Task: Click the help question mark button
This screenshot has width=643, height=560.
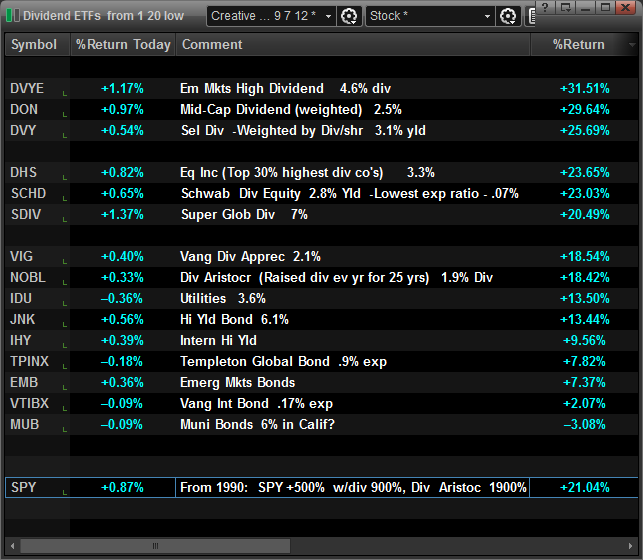Action: point(545,7)
